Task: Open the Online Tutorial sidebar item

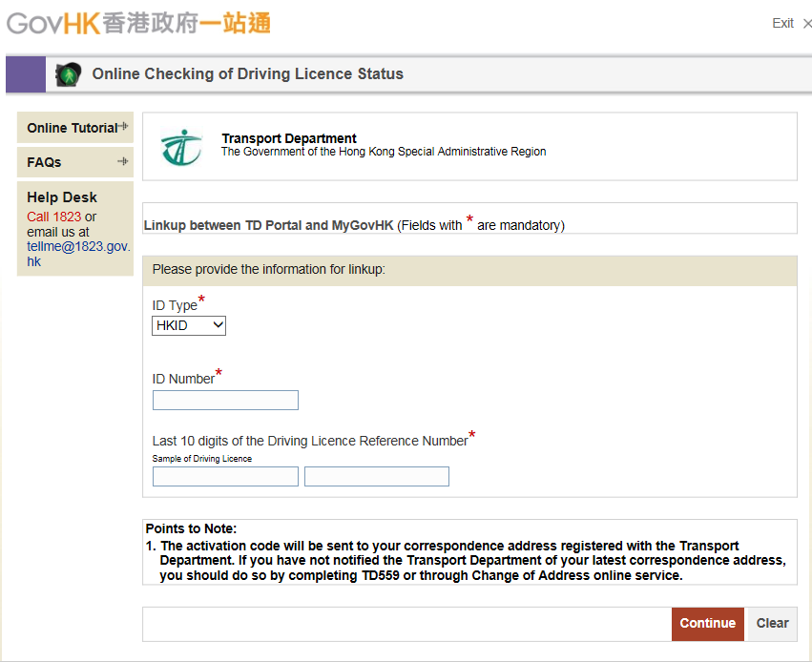Action: coord(75,127)
